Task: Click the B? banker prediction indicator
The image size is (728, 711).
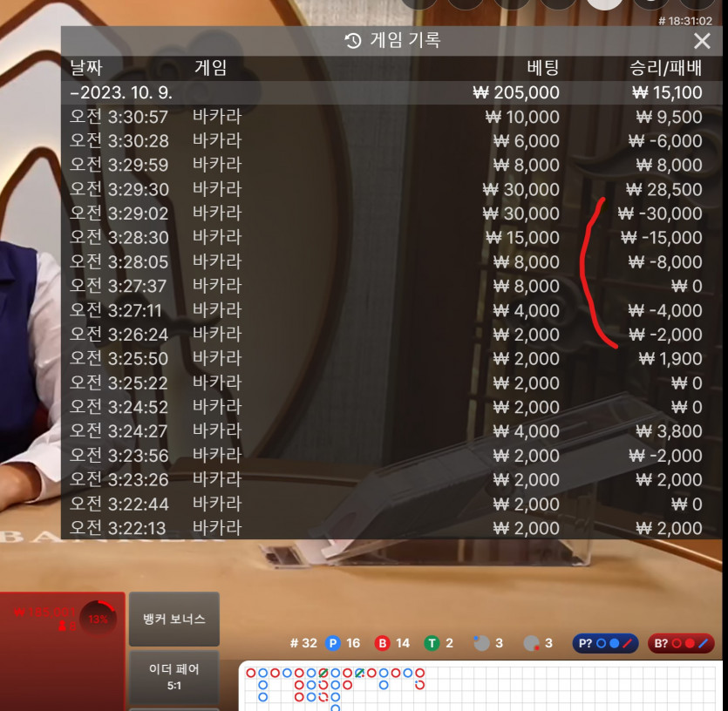Action: pos(681,643)
